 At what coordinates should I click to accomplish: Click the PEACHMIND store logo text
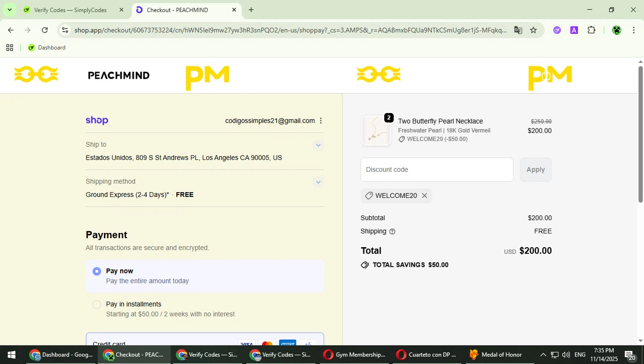click(x=118, y=76)
